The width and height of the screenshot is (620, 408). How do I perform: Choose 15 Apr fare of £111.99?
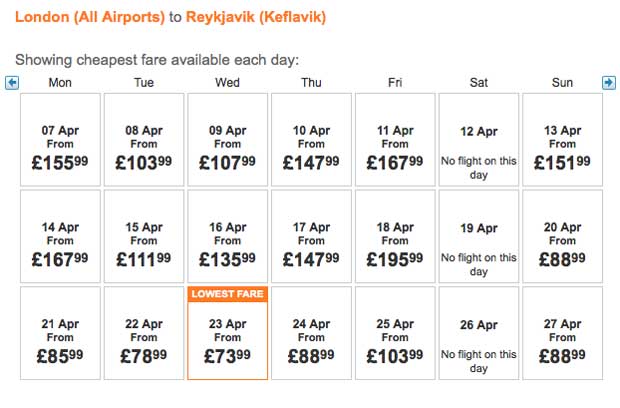(x=144, y=236)
